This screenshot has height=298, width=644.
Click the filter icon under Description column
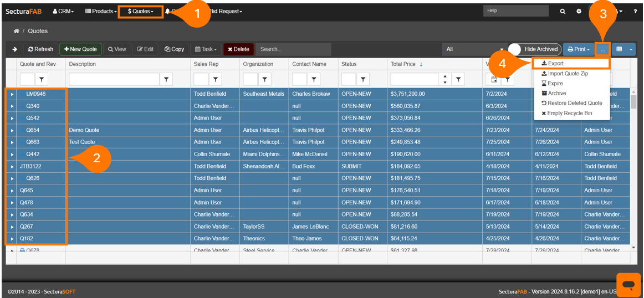(x=166, y=80)
